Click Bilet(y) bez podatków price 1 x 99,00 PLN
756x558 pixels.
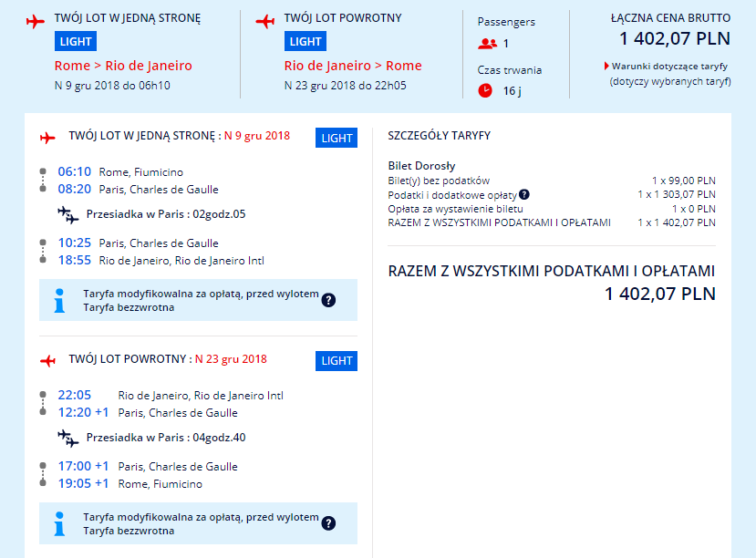click(x=684, y=181)
